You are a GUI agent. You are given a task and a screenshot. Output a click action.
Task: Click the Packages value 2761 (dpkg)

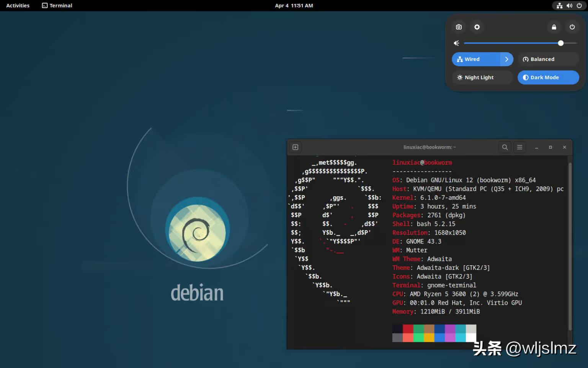[x=446, y=215]
